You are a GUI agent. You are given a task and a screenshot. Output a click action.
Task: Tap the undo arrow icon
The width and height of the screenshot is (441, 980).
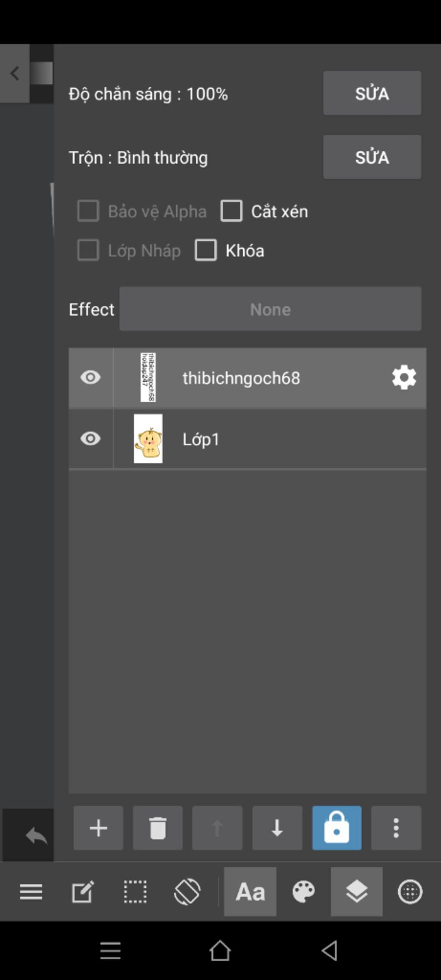tap(36, 836)
